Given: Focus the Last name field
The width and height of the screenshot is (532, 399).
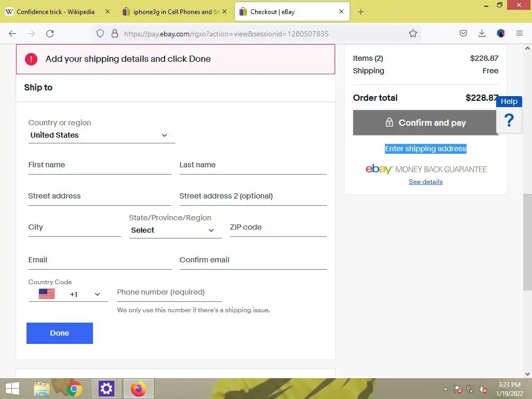Looking at the screenshot, I should (253, 165).
